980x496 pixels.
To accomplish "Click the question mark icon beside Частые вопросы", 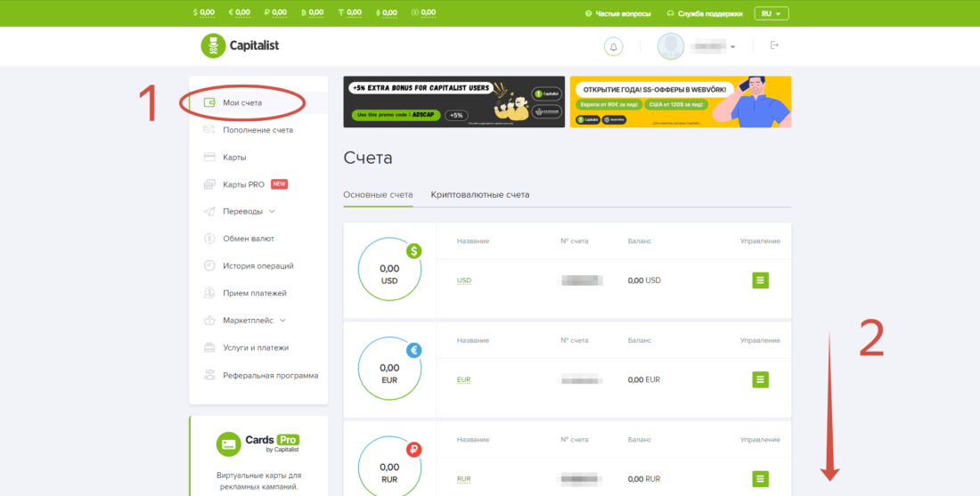I will click(588, 13).
